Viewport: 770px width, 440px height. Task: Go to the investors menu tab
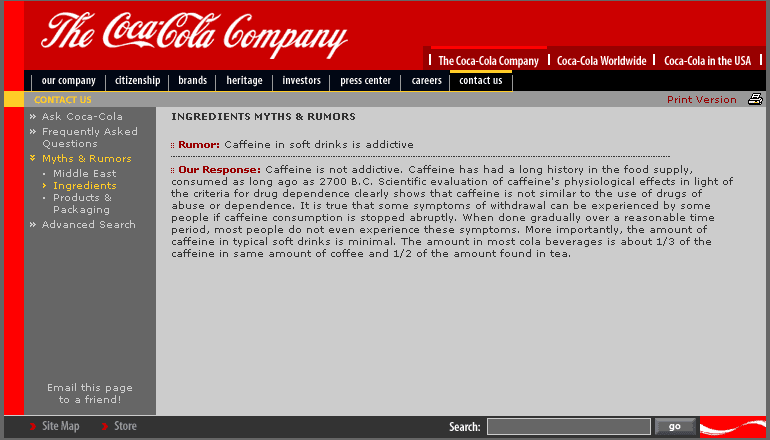301,81
